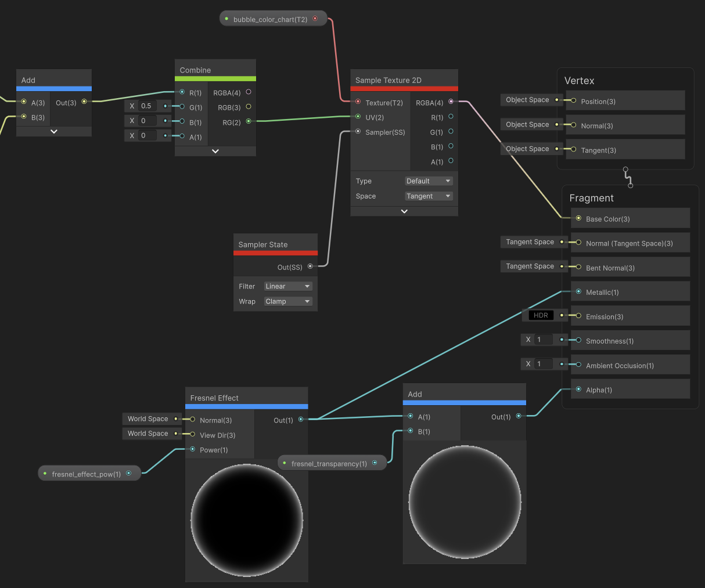Open the Filter dropdown in Sampler State
The width and height of the screenshot is (705, 588).
coord(287,286)
